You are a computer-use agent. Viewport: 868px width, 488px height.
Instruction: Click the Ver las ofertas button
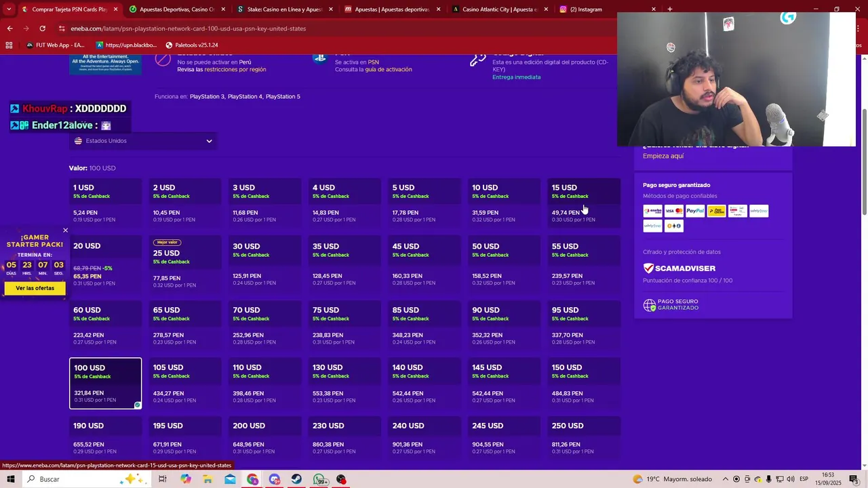[x=35, y=288]
